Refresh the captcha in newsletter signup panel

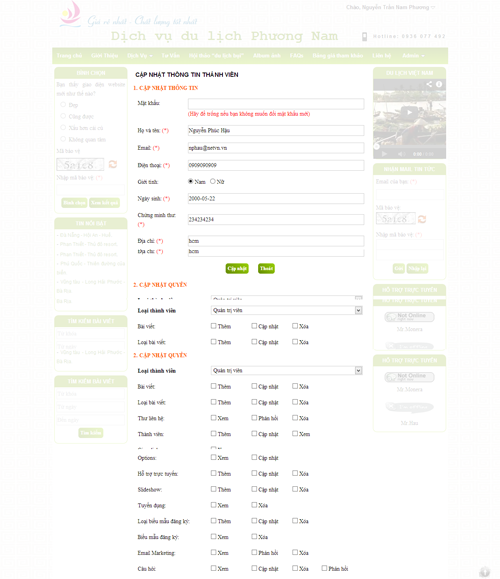click(x=422, y=219)
